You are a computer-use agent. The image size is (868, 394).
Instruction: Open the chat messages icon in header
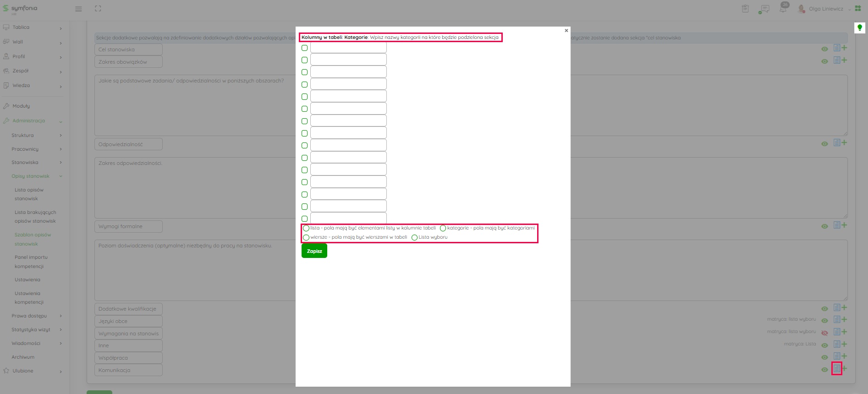coord(764,9)
